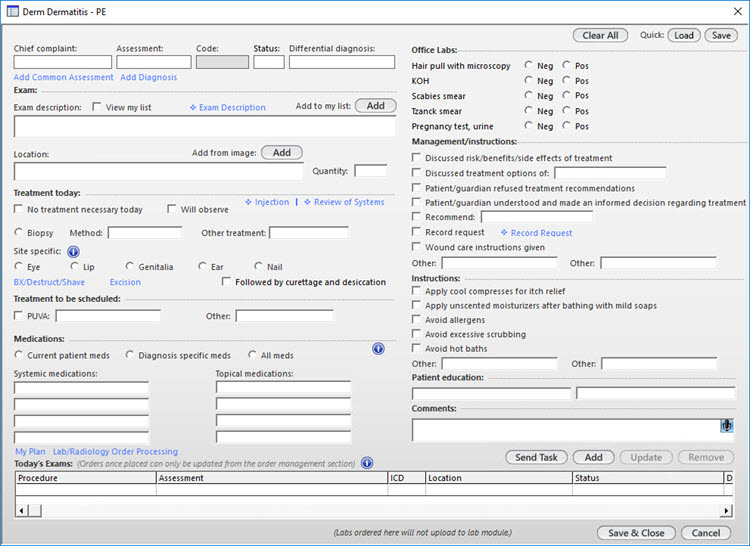Open the Injection popup link

tap(267, 202)
